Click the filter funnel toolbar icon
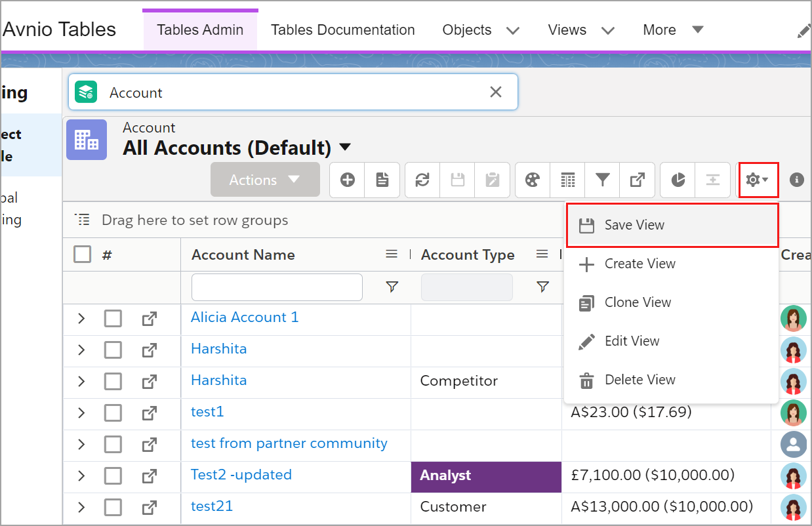Screen dimensions: 812x526 [602, 180]
